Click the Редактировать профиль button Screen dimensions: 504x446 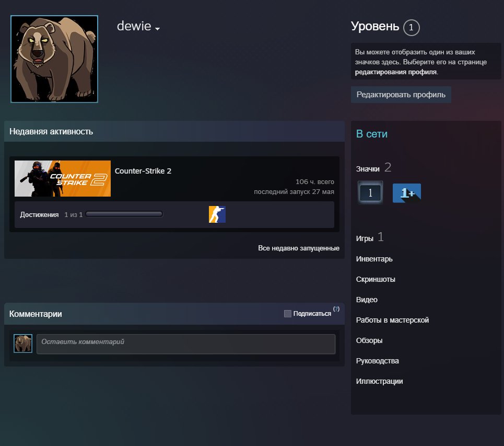click(401, 95)
